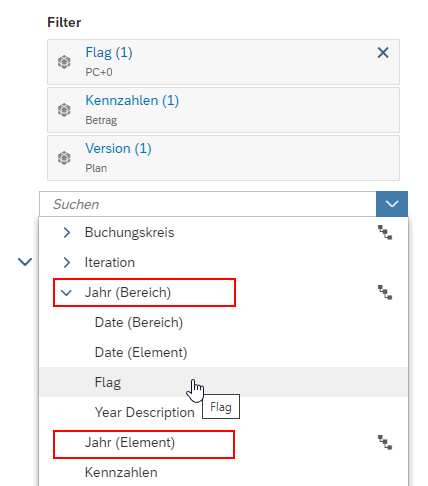Click into the Suchen search field

click(208, 204)
